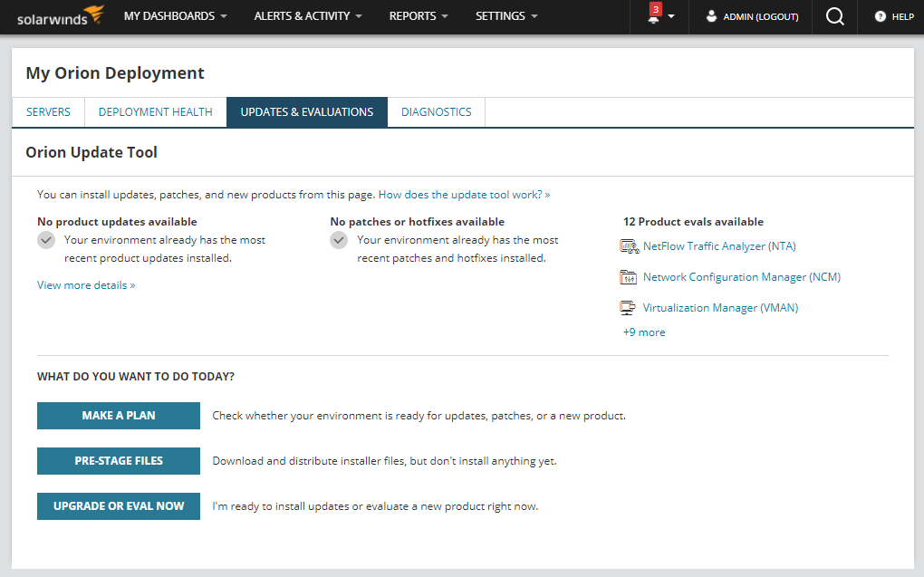The height and width of the screenshot is (577, 924).
Task: Click the product updates checkmark icon
Action: click(x=46, y=240)
